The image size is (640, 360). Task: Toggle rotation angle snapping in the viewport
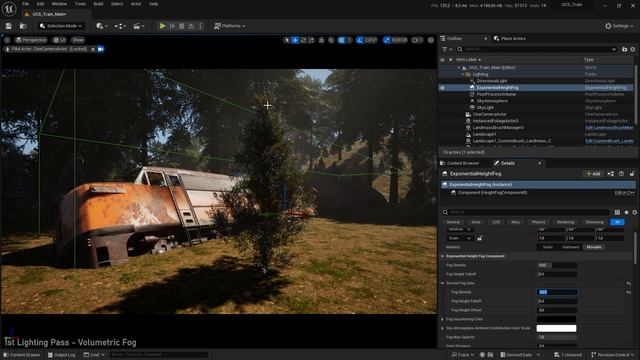pos(360,40)
